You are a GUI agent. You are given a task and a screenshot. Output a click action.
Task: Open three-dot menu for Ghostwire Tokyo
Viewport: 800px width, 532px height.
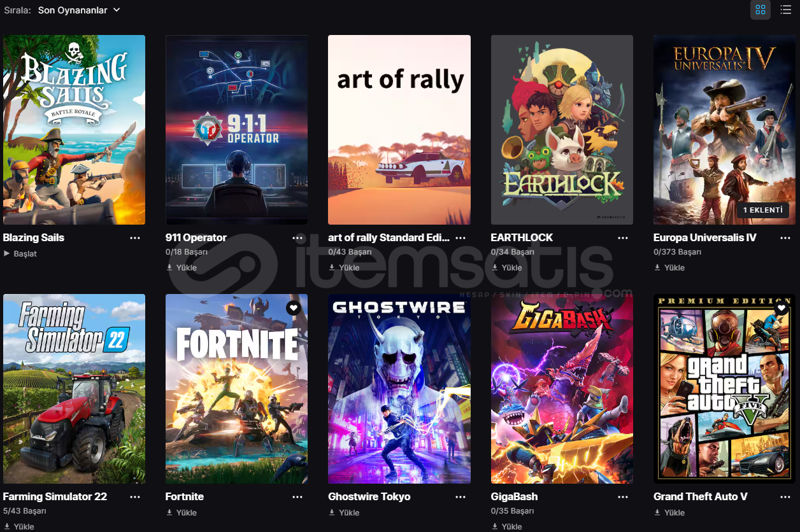coord(460,496)
